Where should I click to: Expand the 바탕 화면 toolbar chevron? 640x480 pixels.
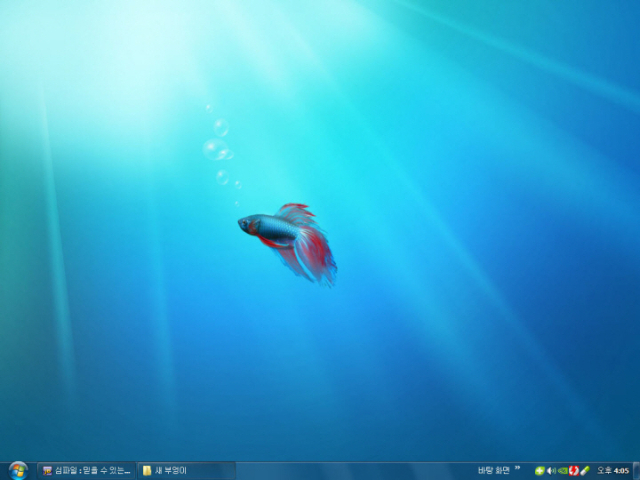(518, 468)
